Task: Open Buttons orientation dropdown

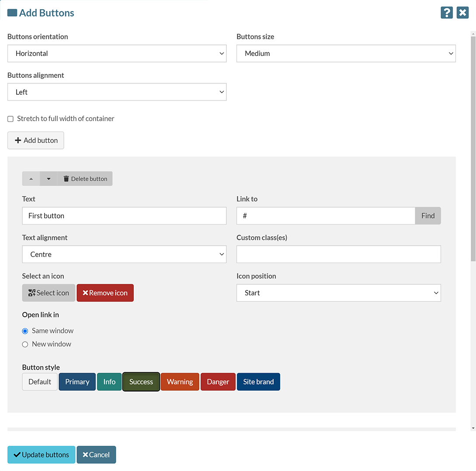Action: click(x=117, y=53)
